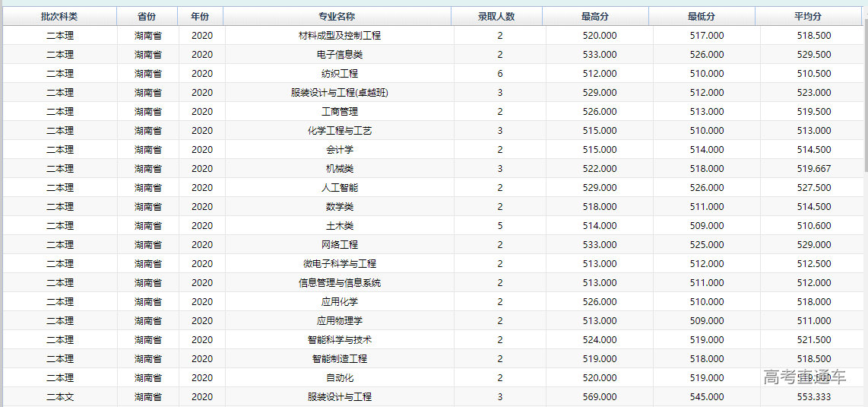Select the 545.000 lowest score cell
This screenshot has width=868, height=407.
[x=707, y=397]
